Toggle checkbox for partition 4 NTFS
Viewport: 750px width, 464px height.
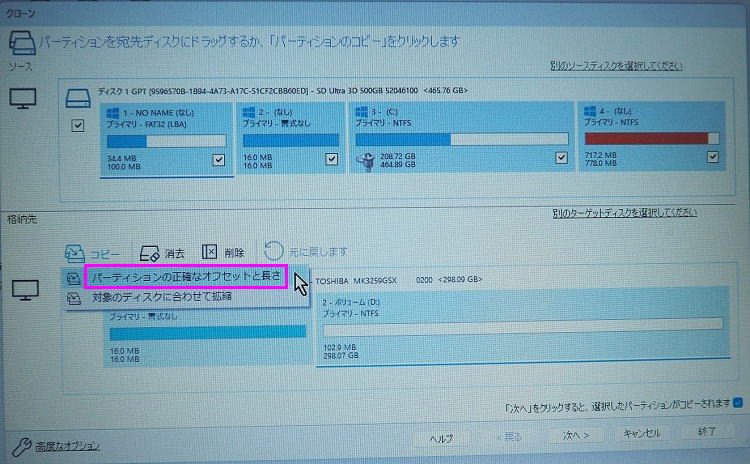click(x=712, y=158)
